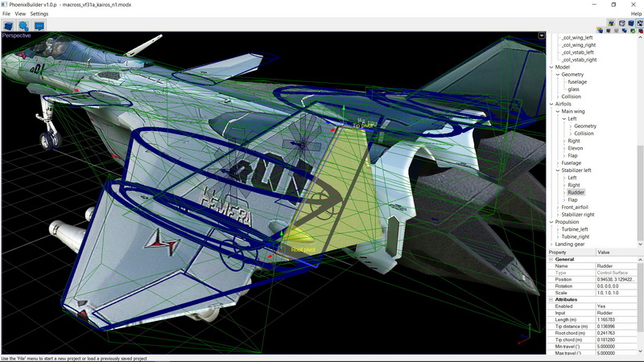644x362 pixels.
Task: Select the solid blue cube view icon
Action: (x=631, y=23)
